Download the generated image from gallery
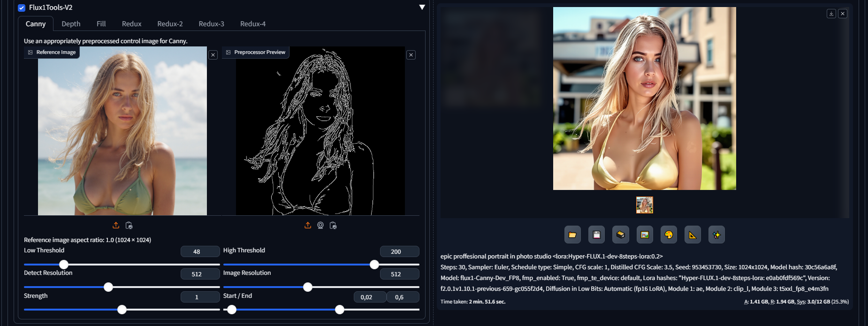 click(831, 14)
